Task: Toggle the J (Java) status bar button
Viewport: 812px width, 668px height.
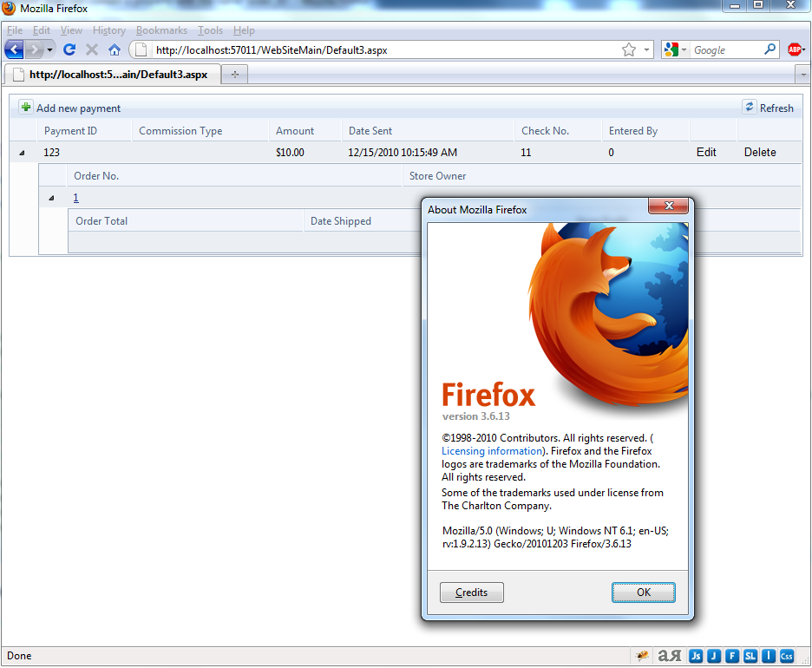Action: [x=714, y=656]
